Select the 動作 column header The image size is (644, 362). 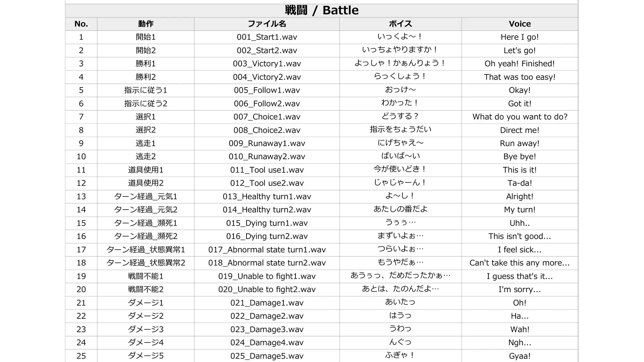click(146, 24)
